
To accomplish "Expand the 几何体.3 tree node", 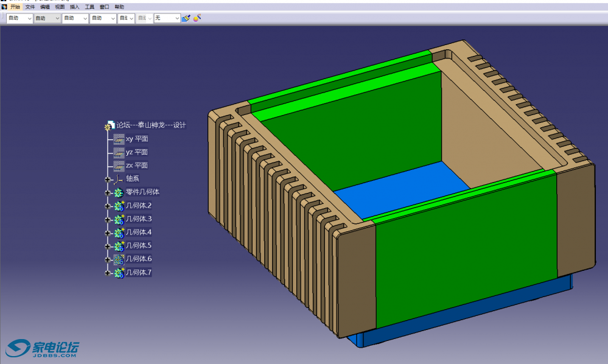I will coord(108,220).
